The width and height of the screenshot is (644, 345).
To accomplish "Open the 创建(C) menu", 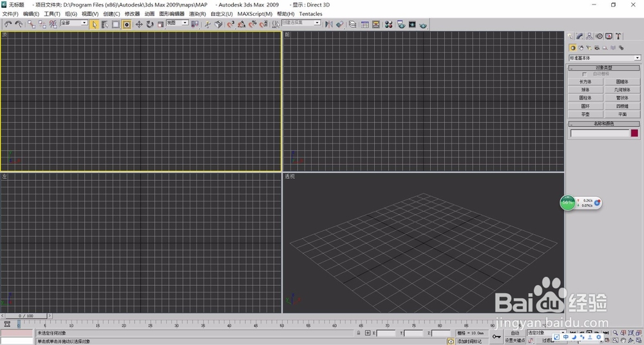I will 111,14.
